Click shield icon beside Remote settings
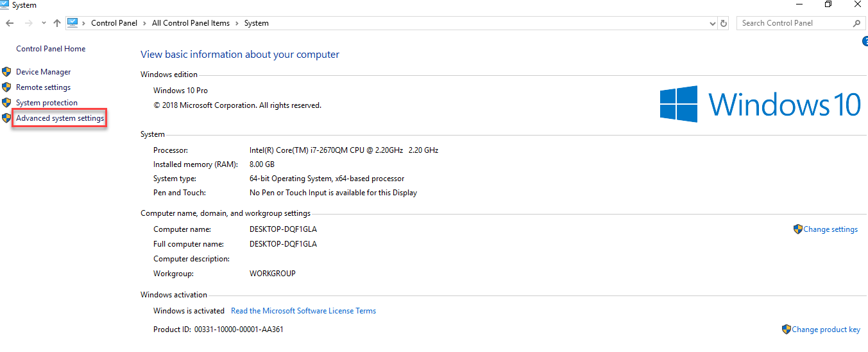Image resolution: width=868 pixels, height=352 pixels. point(6,87)
